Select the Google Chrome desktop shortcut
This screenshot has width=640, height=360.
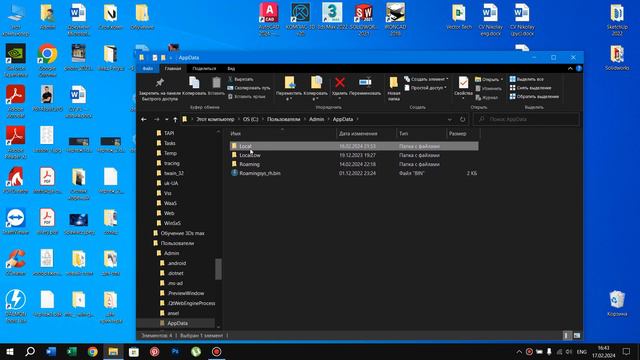pos(47,60)
